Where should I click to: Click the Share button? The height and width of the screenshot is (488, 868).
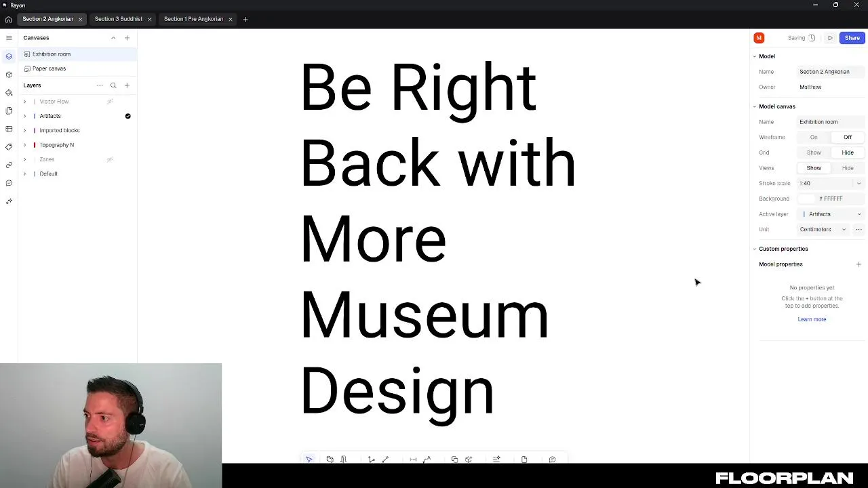852,38
